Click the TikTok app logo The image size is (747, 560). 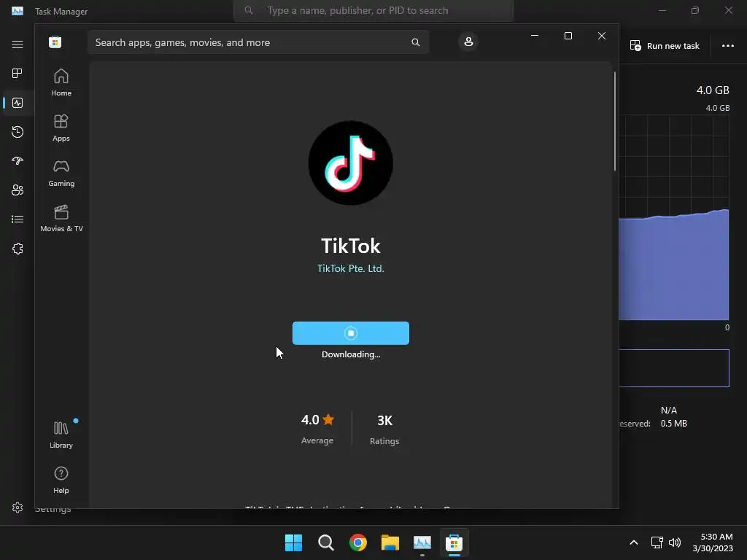351,163
